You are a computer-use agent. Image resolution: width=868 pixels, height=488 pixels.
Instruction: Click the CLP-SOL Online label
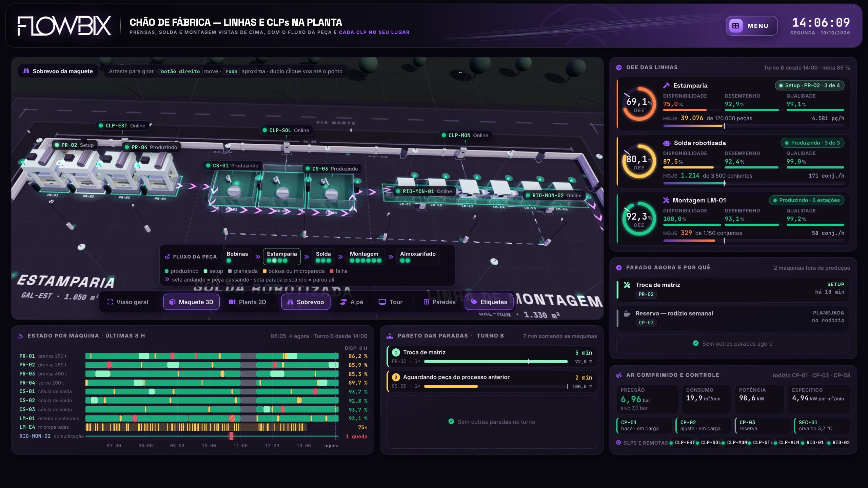click(286, 130)
